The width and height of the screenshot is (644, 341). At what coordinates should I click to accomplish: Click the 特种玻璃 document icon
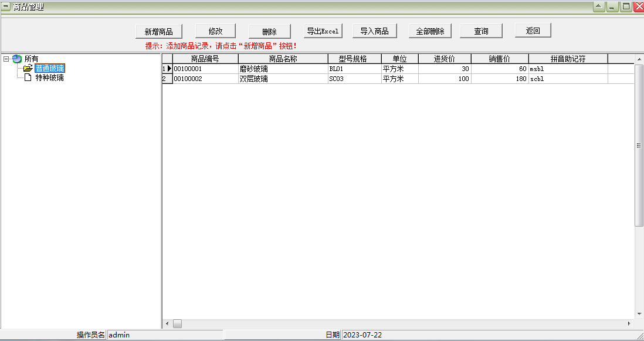click(x=28, y=77)
